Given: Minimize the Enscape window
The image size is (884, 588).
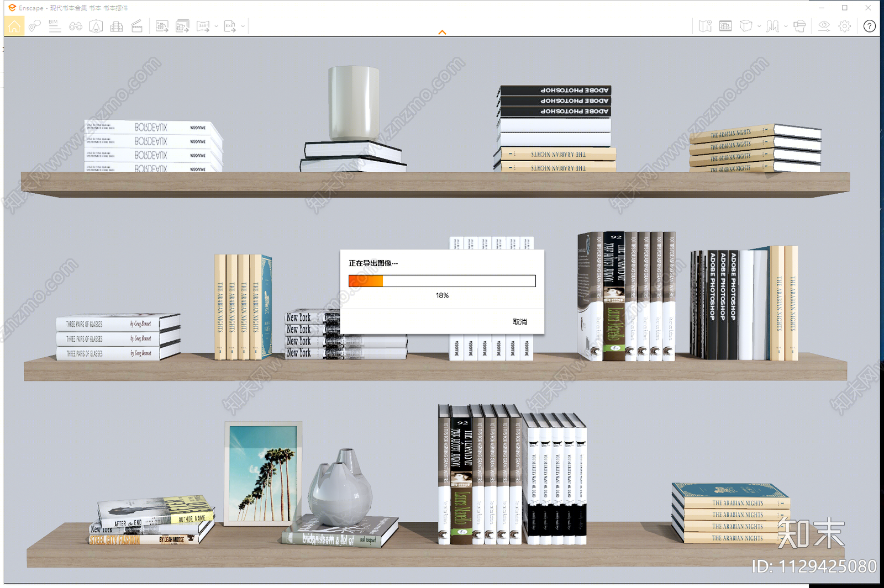Looking at the screenshot, I should tap(822, 8).
